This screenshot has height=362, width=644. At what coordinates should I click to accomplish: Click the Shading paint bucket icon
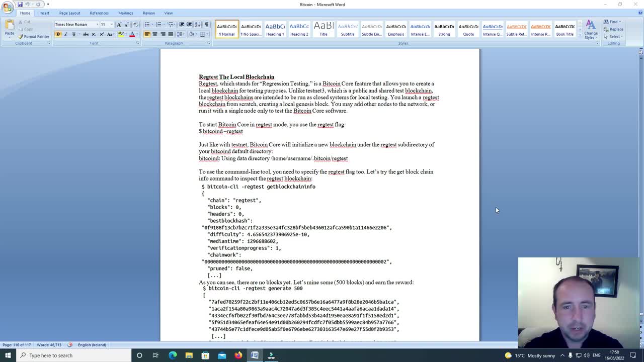[192, 34]
